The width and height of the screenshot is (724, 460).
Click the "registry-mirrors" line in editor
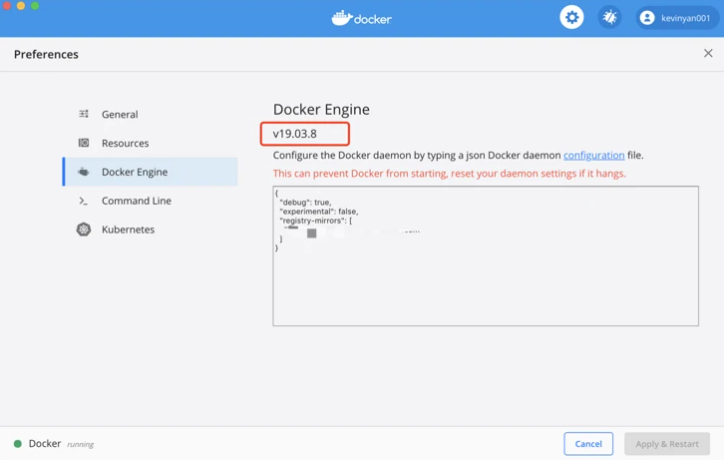click(x=316, y=221)
